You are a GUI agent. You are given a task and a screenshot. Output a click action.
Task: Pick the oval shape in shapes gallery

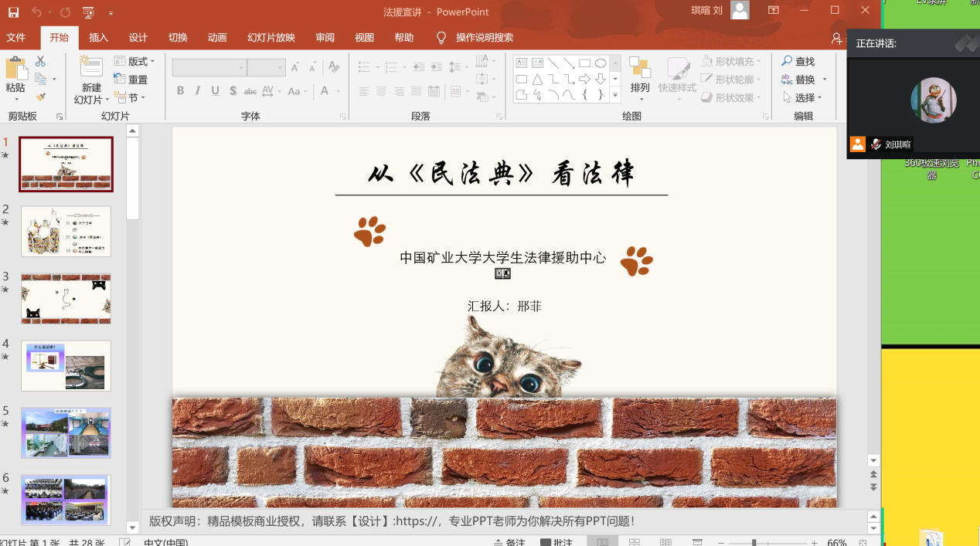point(601,63)
